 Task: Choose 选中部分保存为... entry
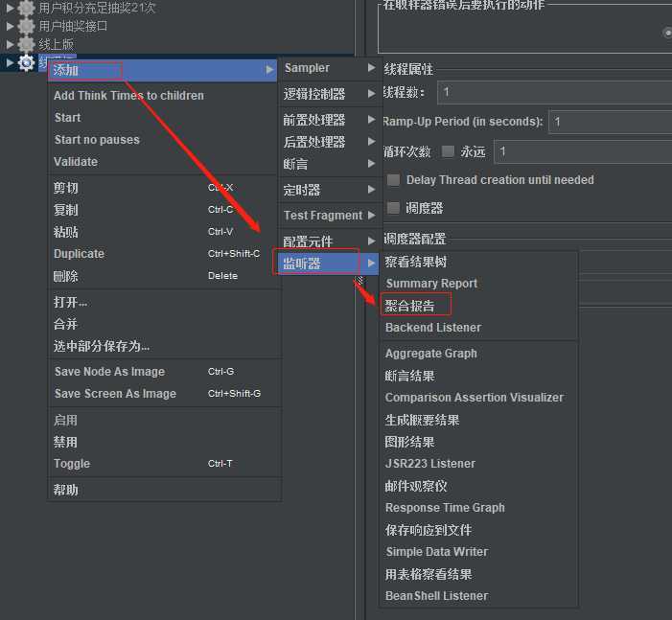[163, 346]
